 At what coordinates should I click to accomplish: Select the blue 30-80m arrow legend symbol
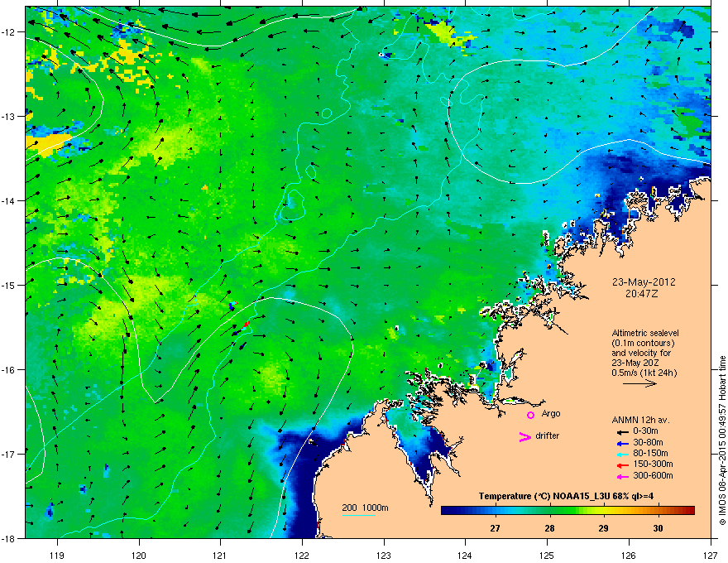point(622,443)
